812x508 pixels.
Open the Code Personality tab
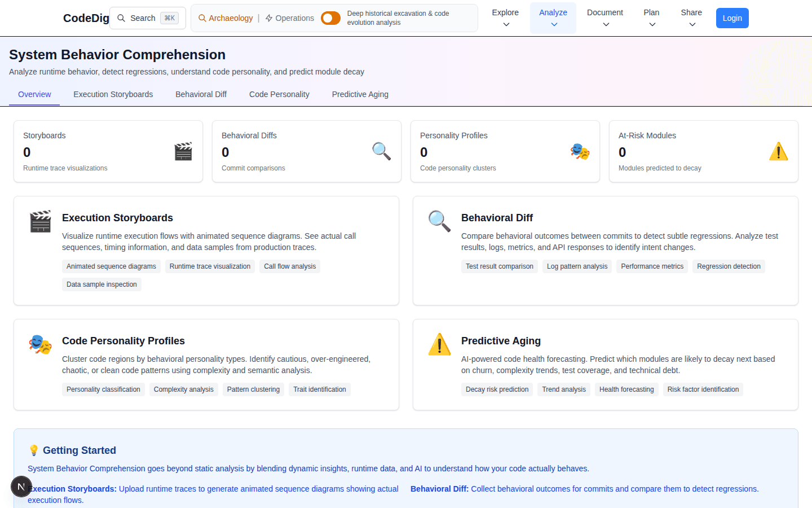[279, 94]
